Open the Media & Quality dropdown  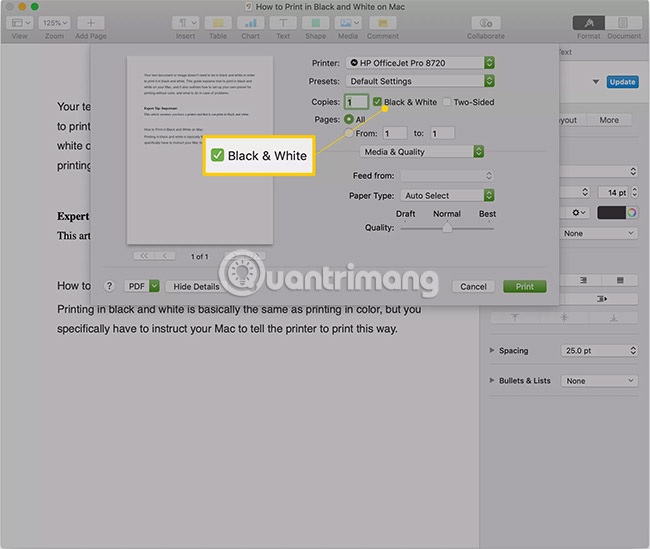coord(422,152)
